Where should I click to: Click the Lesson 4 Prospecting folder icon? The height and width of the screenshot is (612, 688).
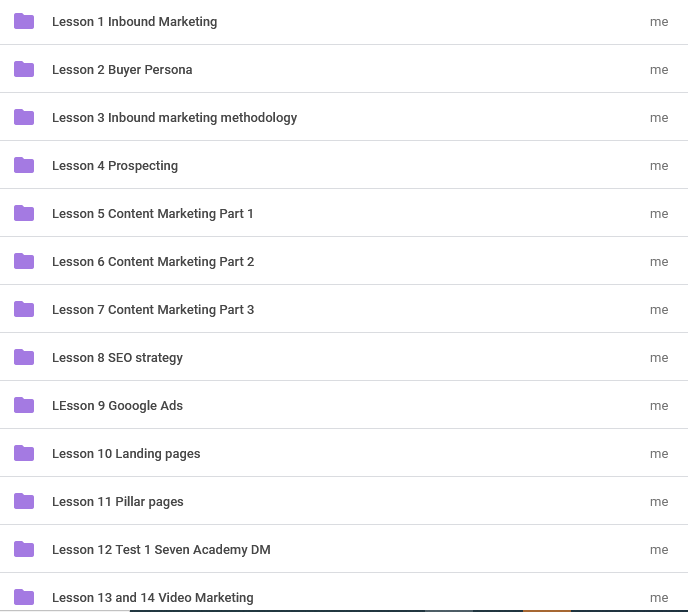coord(24,165)
